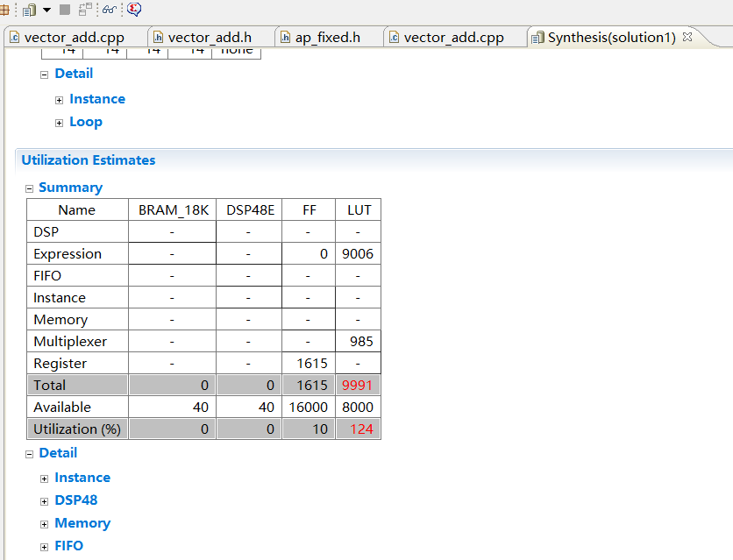Click the Expression row label
Image resolution: width=733 pixels, height=560 pixels.
coord(68,253)
